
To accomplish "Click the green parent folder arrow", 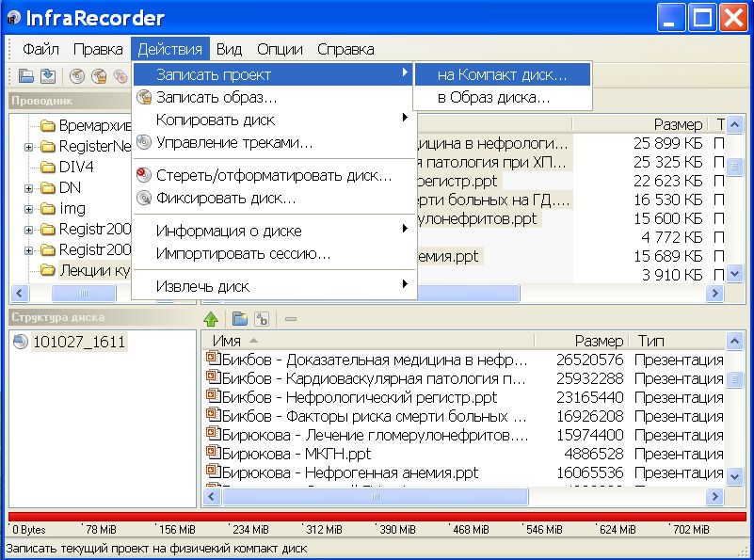I will tap(211, 319).
